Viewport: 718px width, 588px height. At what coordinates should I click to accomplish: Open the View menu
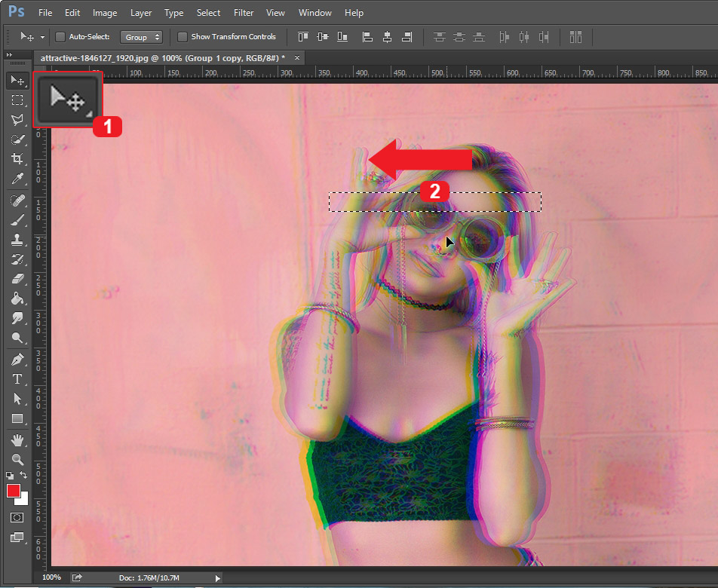tap(275, 13)
